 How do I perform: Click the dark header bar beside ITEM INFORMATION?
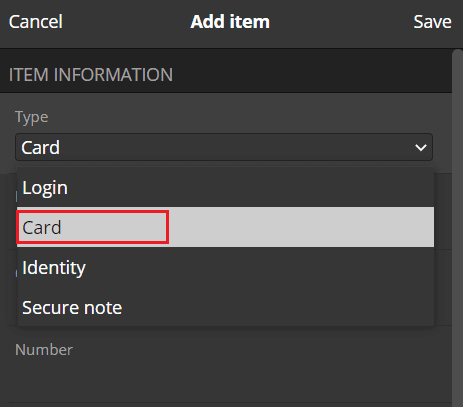[312, 74]
